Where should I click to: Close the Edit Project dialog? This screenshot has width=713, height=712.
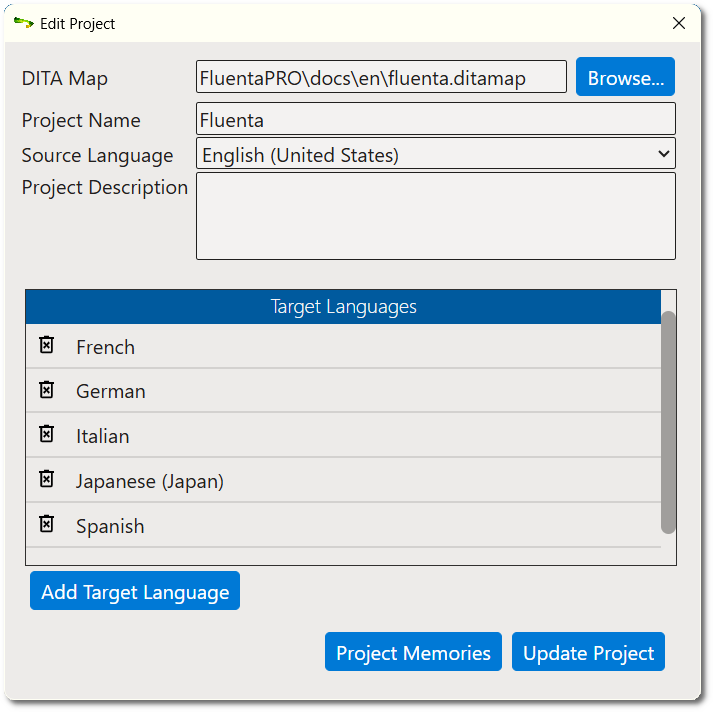point(679,23)
